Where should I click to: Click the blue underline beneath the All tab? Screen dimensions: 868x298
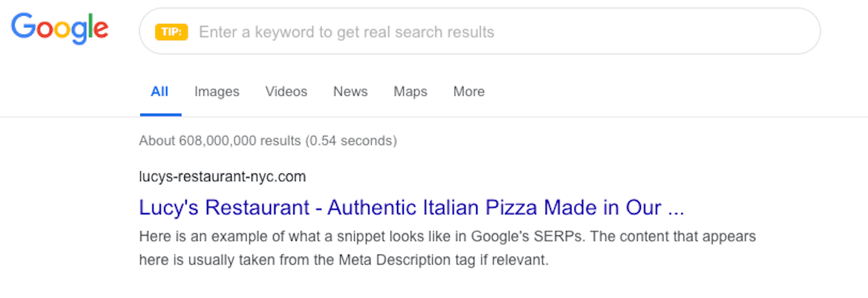(x=160, y=115)
